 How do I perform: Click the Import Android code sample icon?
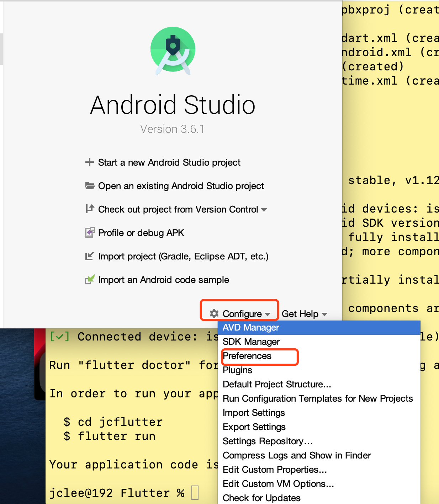[90, 279]
